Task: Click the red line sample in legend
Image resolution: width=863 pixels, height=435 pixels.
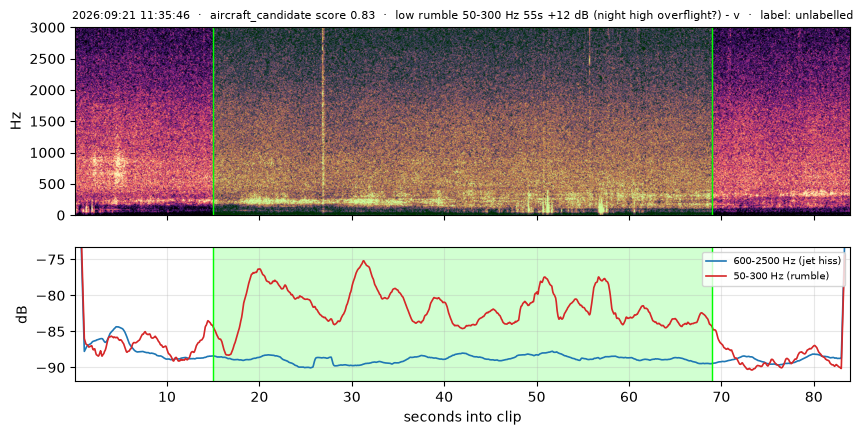Action: [717, 276]
